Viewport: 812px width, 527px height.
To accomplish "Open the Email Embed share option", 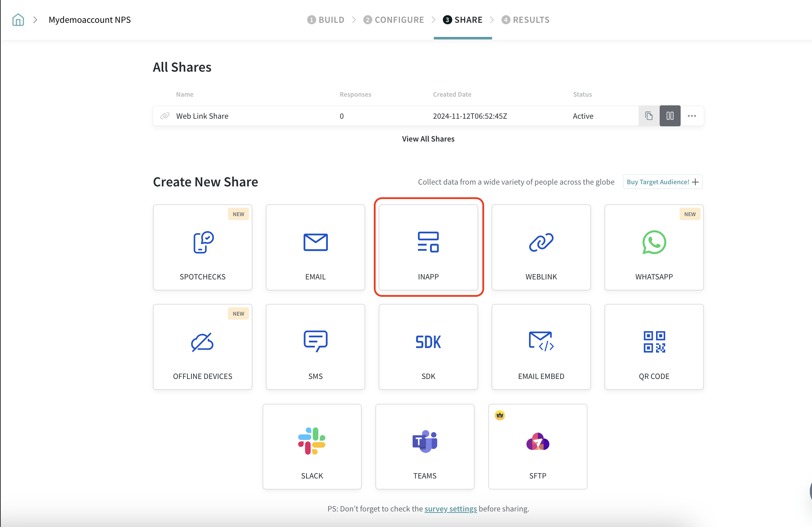I will [x=541, y=347].
